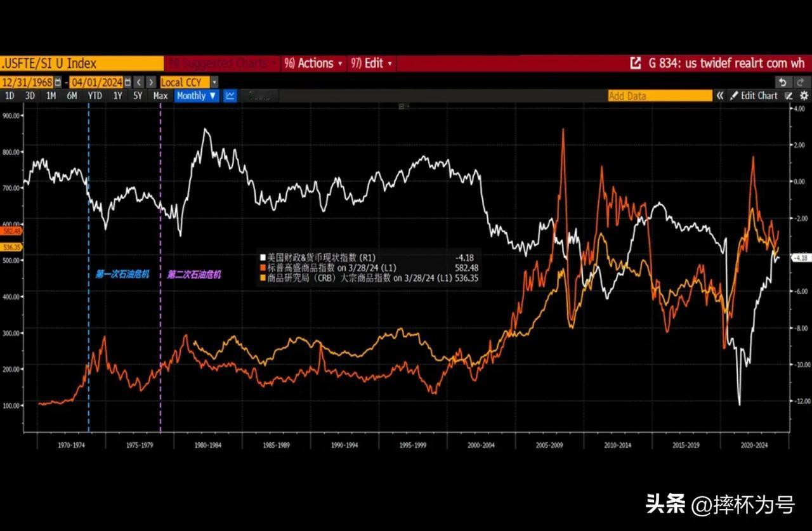Click the Edit Chart button
This screenshot has width=812, height=531.
(x=754, y=96)
